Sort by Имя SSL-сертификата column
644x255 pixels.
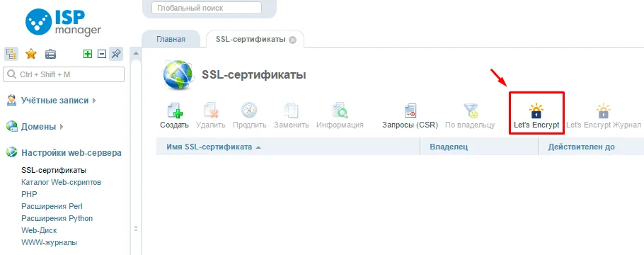[288, 147]
